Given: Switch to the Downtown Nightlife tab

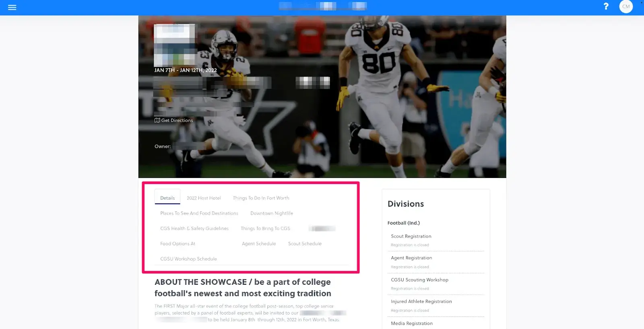Looking at the screenshot, I should tap(272, 213).
